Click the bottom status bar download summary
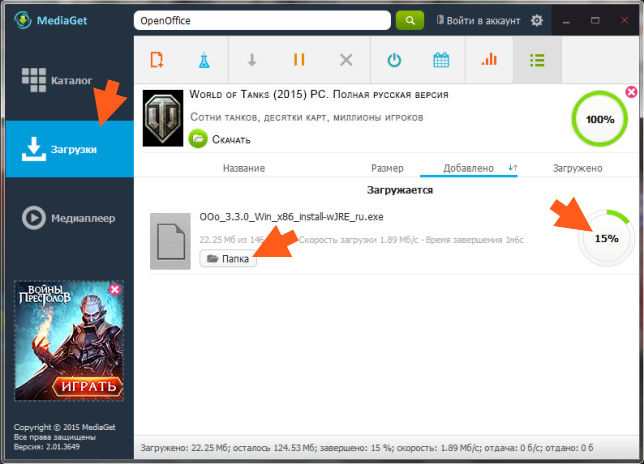644x464 pixels. [366, 448]
